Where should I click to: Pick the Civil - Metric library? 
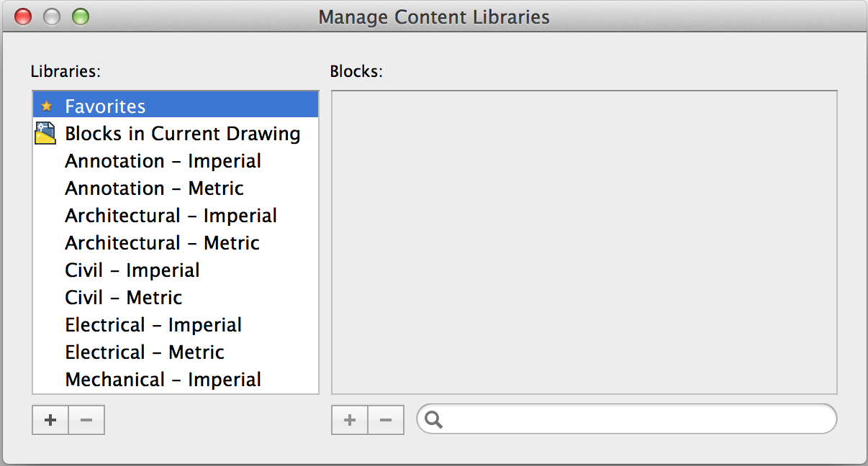point(124,298)
